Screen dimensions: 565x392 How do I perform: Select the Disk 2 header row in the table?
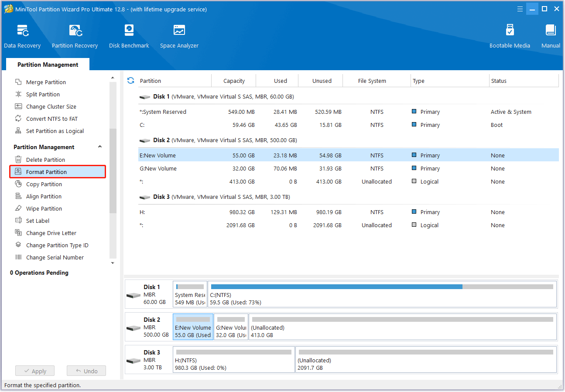click(348, 140)
